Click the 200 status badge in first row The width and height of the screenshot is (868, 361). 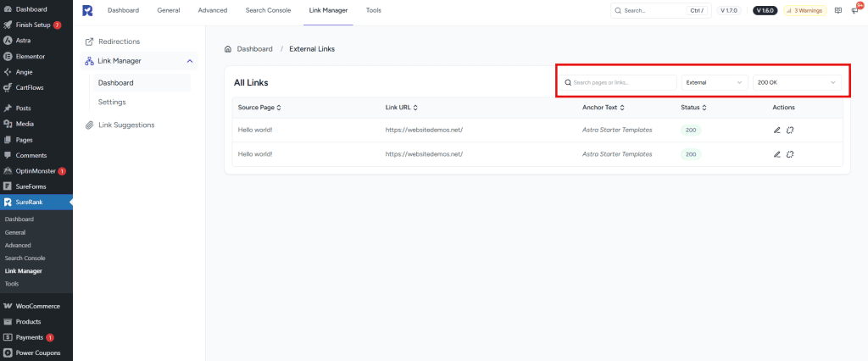point(691,131)
